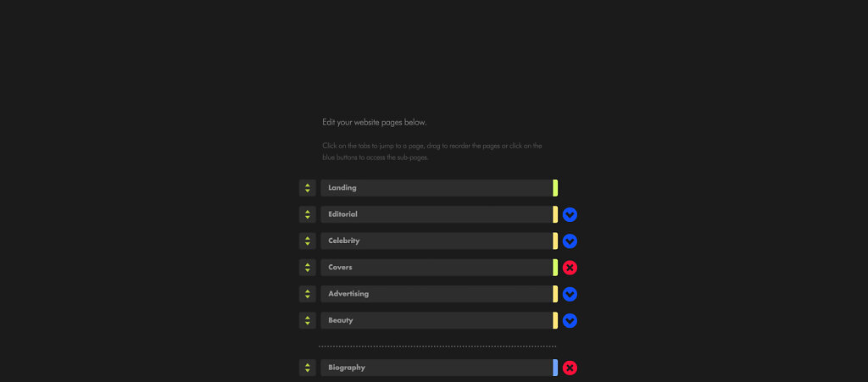The width and height of the screenshot is (868, 382).
Task: Jump to the Landing page tab
Action: click(x=436, y=188)
